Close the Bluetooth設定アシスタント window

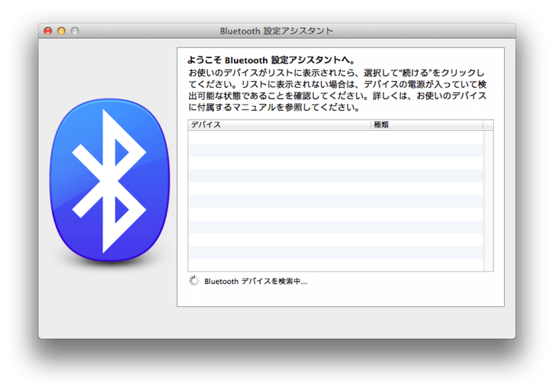coord(48,31)
